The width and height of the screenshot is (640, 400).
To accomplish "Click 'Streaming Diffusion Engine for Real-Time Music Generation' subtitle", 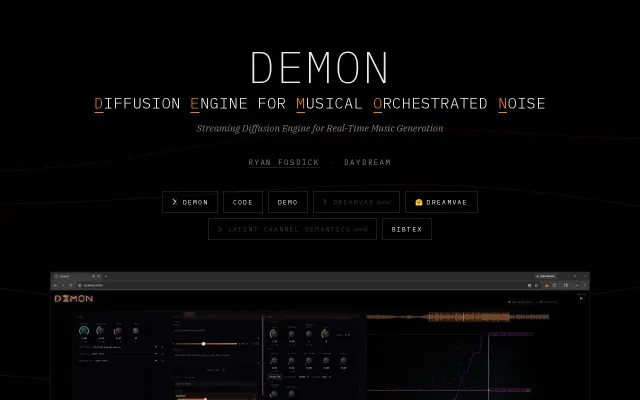I will click(320, 128).
